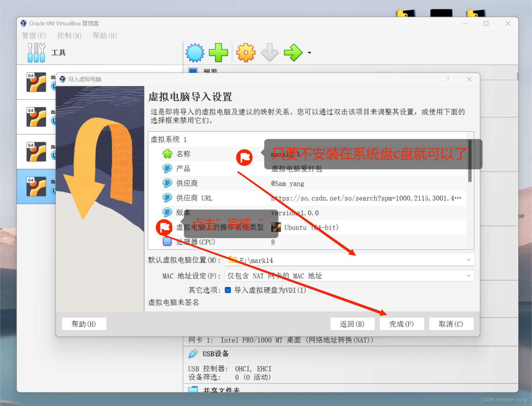The height and width of the screenshot is (406, 532).
Task: Click the comment icon beside 供应商 URL
Action: pyautogui.click(x=167, y=198)
